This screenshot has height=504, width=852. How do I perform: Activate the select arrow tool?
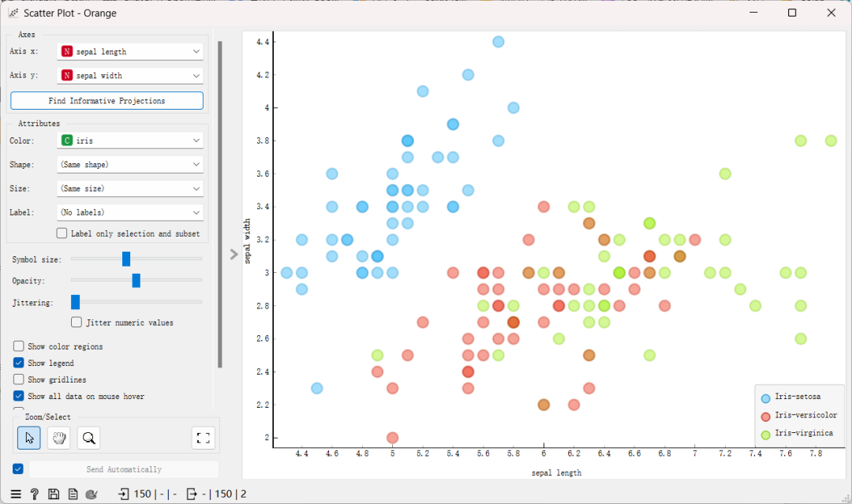29,438
